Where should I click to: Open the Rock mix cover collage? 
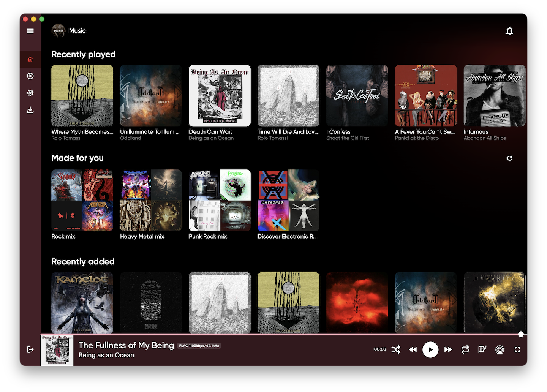pyautogui.click(x=82, y=201)
